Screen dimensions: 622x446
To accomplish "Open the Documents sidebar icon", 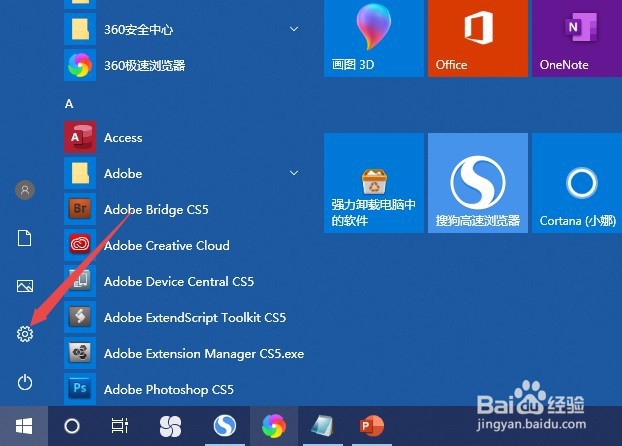I will 25,238.
